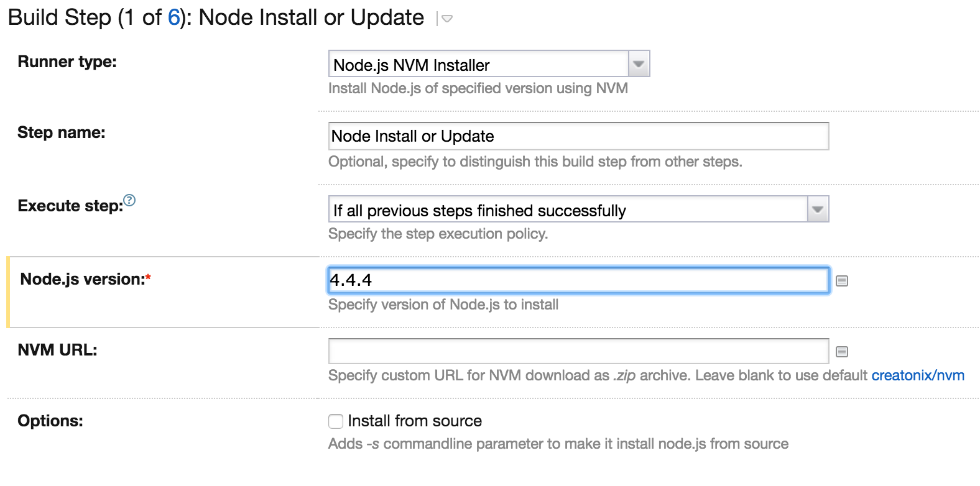Viewport: 980px width, 486px height.
Task: Click the 'Step name:' label
Action: pos(62,132)
